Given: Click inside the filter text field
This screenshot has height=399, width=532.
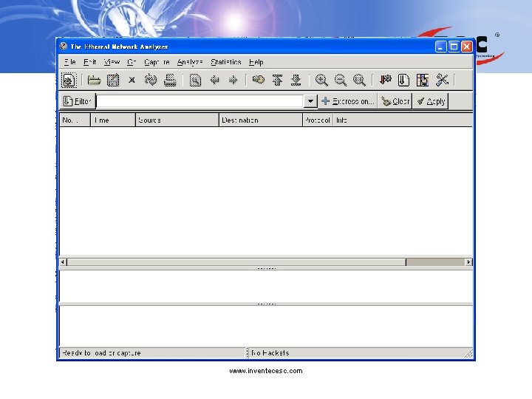Looking at the screenshot, I should pyautogui.click(x=199, y=101).
